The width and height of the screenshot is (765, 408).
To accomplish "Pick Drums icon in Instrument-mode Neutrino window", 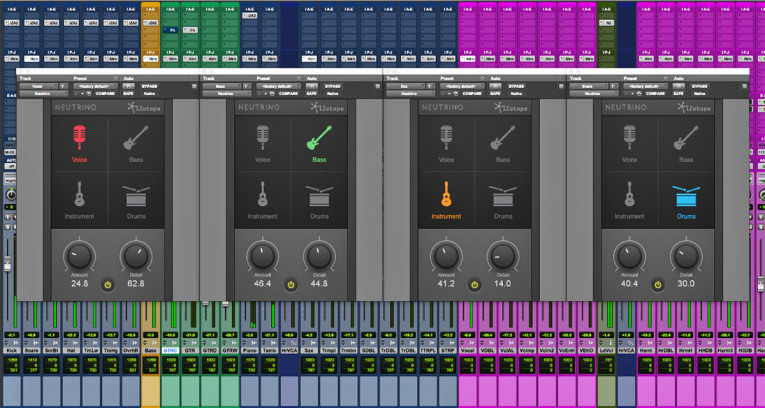I will (503, 196).
